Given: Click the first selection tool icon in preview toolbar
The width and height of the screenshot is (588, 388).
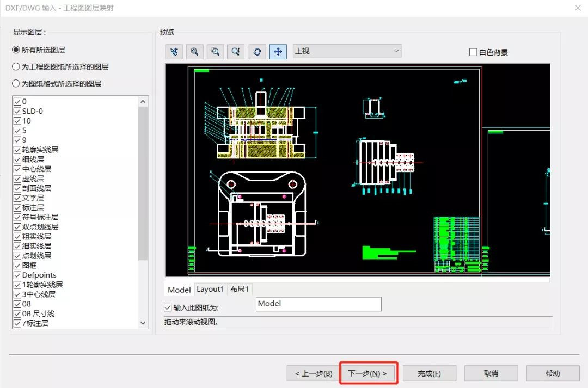Looking at the screenshot, I should pyautogui.click(x=174, y=51).
